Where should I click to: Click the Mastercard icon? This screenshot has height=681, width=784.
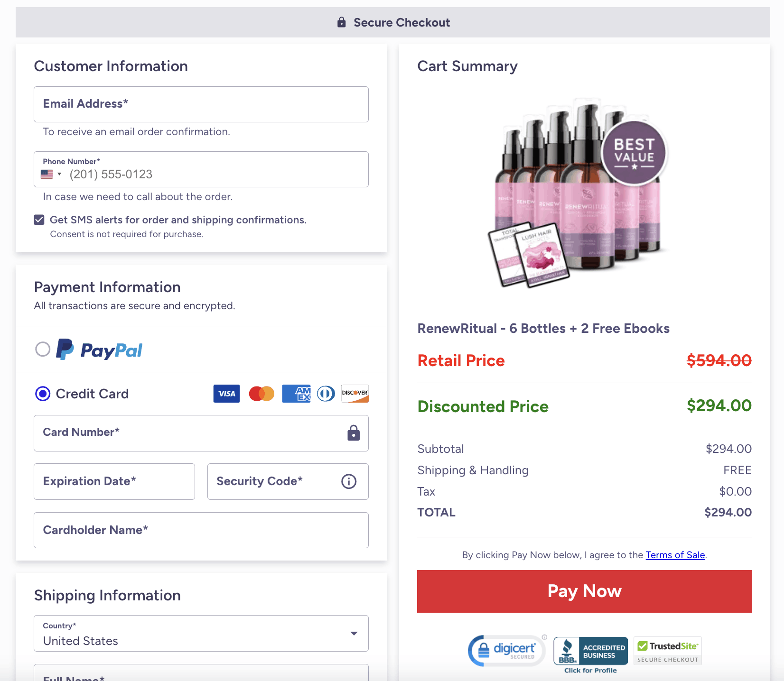pos(261,394)
